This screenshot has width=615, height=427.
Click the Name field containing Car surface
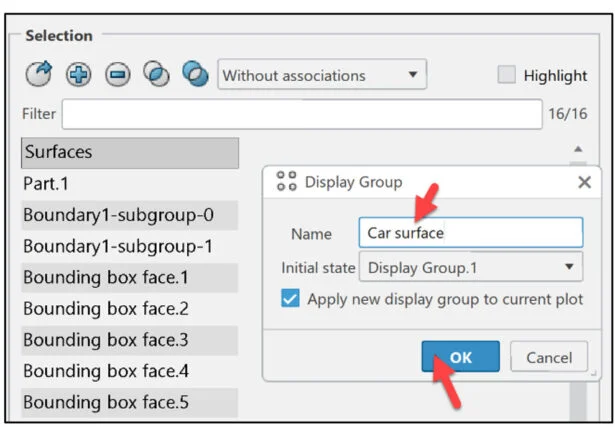pos(470,233)
